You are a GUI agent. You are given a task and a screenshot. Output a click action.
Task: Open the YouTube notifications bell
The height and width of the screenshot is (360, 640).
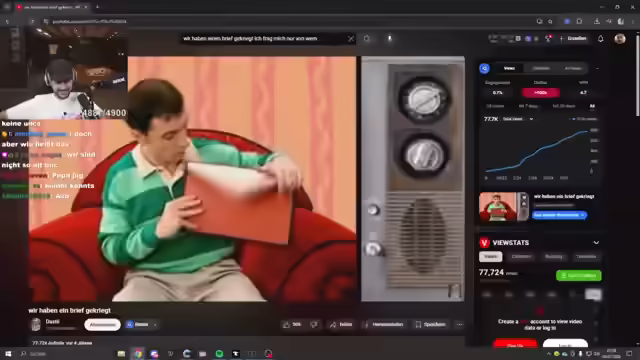tap(600, 39)
